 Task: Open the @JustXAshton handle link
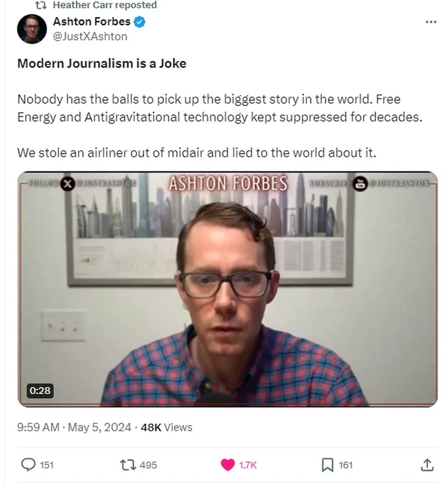click(90, 36)
